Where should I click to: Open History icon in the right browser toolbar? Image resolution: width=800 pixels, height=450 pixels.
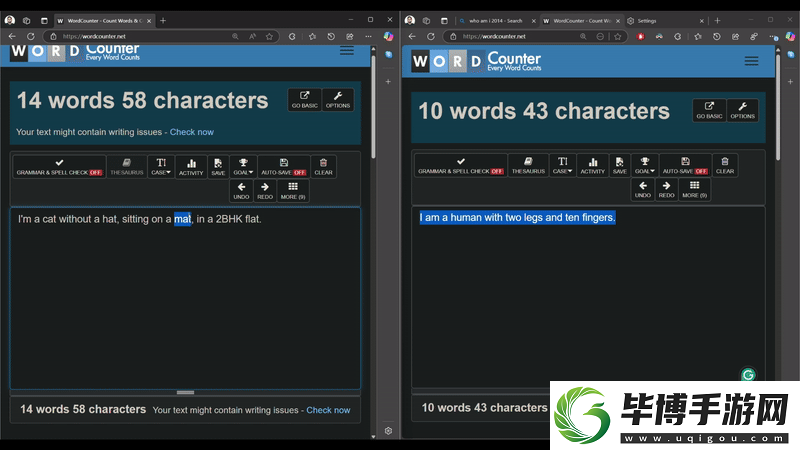click(x=717, y=36)
